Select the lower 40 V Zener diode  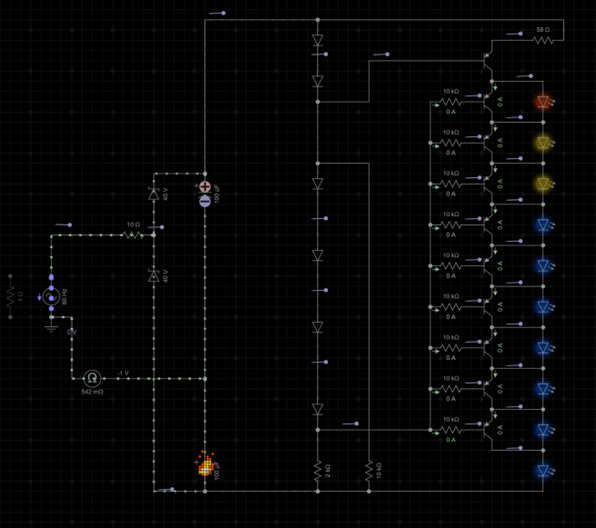[154, 276]
